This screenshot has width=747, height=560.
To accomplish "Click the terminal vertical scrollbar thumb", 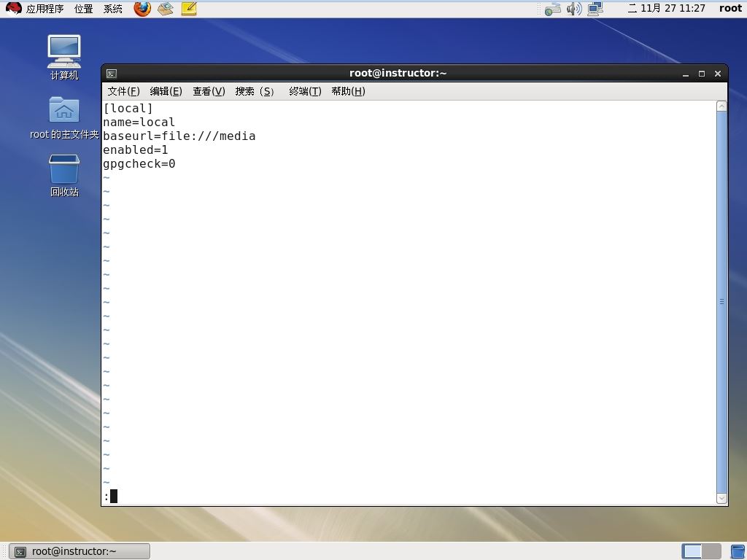I will click(721, 302).
